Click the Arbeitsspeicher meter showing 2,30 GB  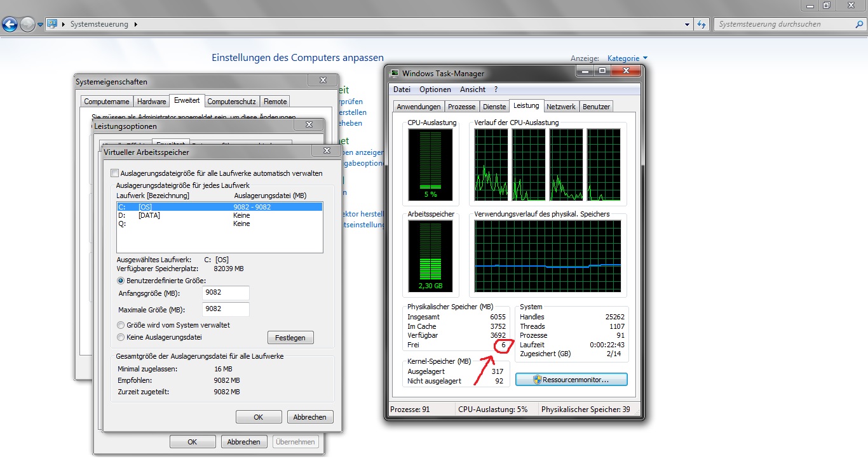[430, 256]
